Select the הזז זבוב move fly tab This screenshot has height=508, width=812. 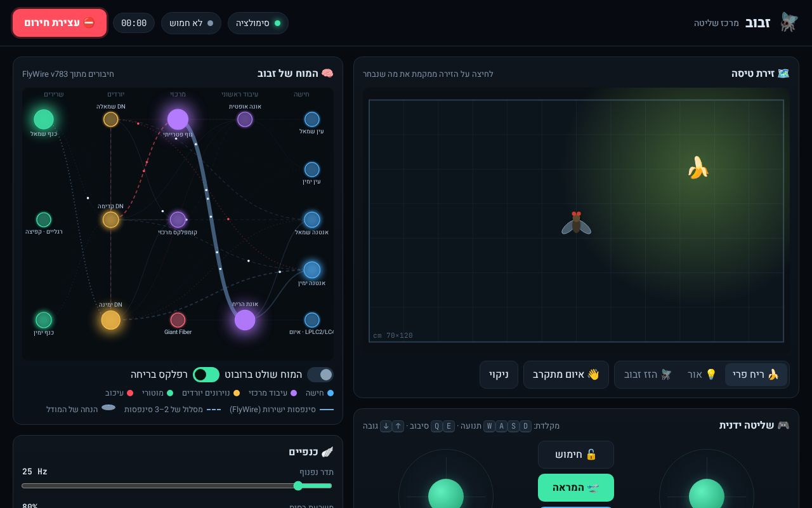point(648,375)
